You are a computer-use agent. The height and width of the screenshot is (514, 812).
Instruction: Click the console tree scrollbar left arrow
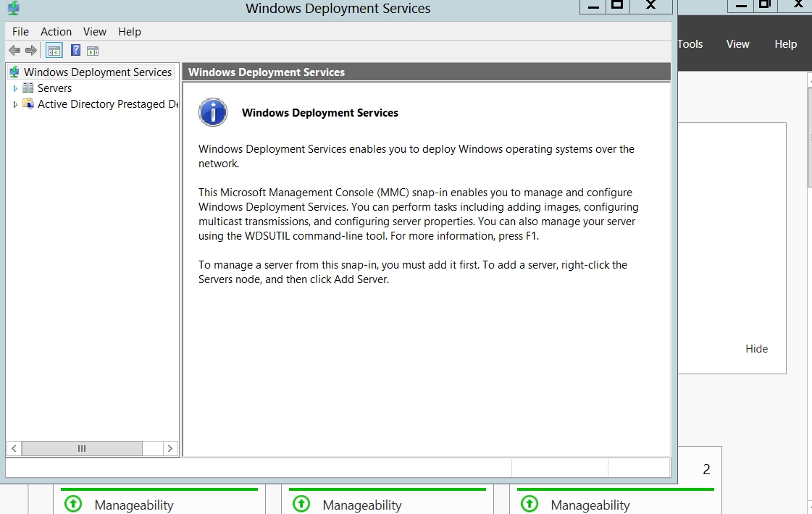click(14, 448)
